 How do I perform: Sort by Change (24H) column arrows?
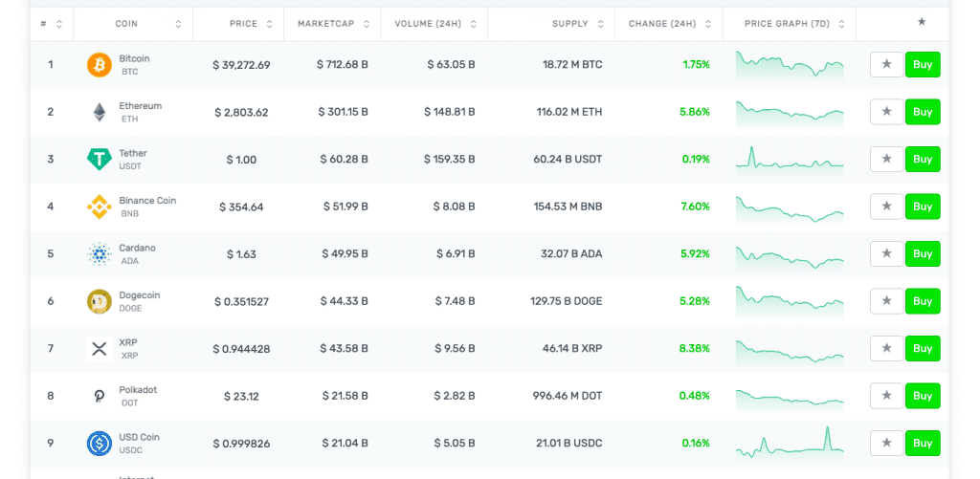(707, 24)
